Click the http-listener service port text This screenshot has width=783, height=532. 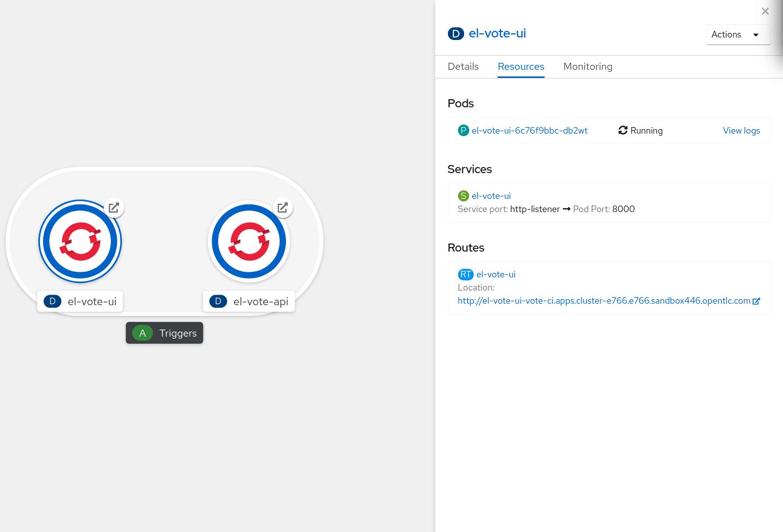535,209
